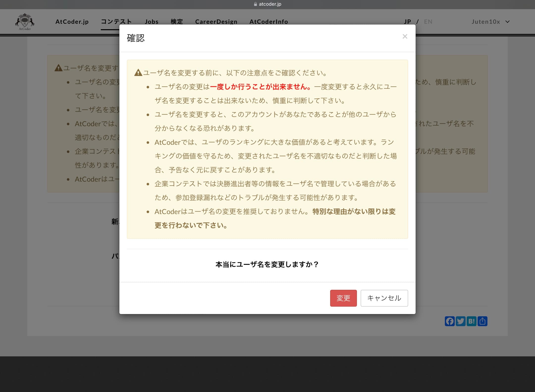This screenshot has height=392, width=535.
Task: Open the 検定 nav item
Action: point(177,22)
